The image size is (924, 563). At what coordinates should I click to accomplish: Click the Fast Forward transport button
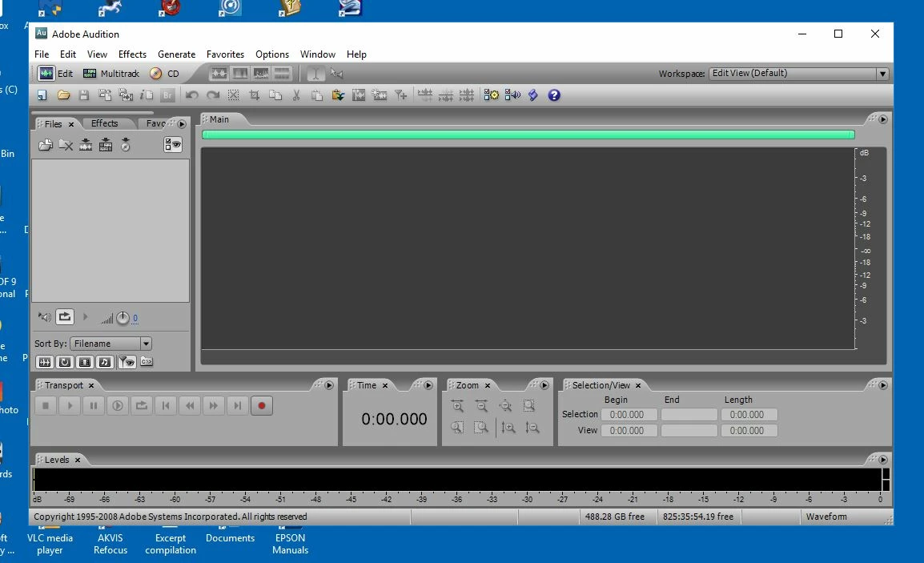pos(213,405)
